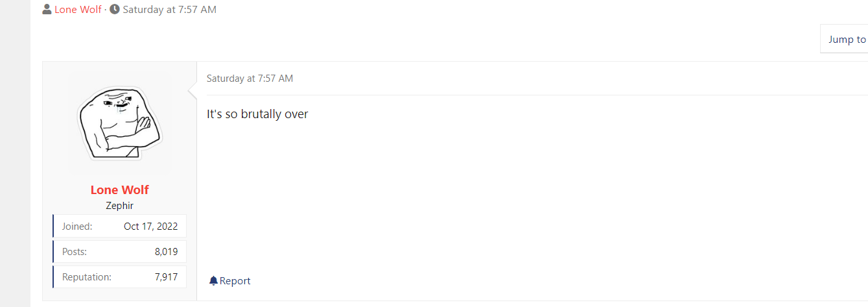
Task: Click the bell icon next to Report
Action: click(213, 281)
